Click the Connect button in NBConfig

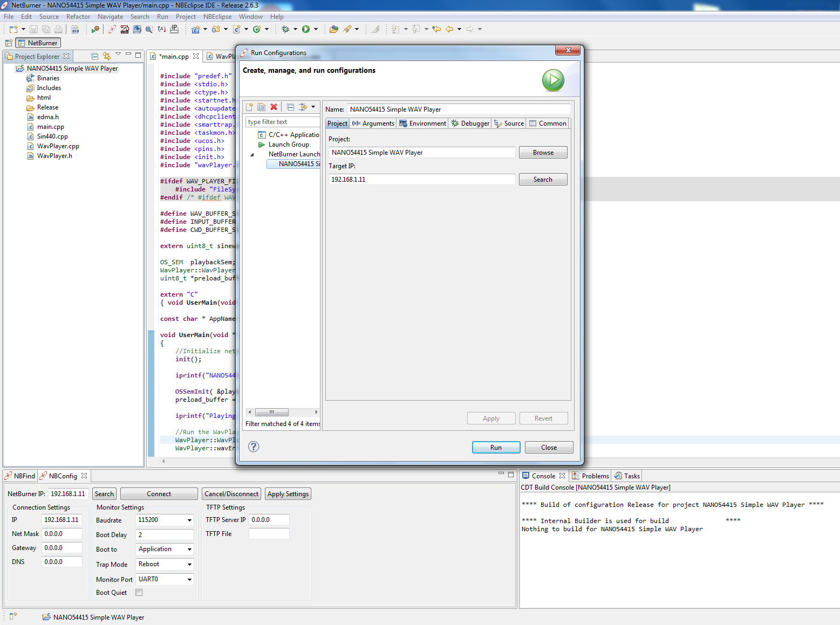159,494
